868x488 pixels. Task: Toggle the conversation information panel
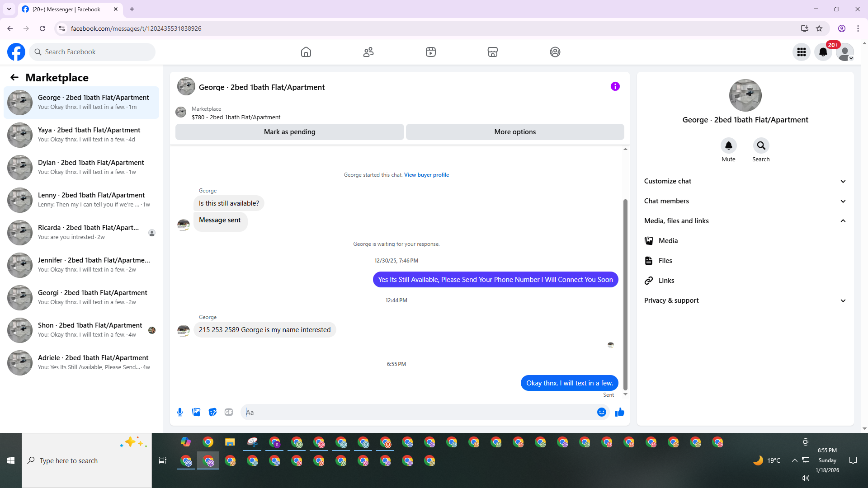point(615,86)
